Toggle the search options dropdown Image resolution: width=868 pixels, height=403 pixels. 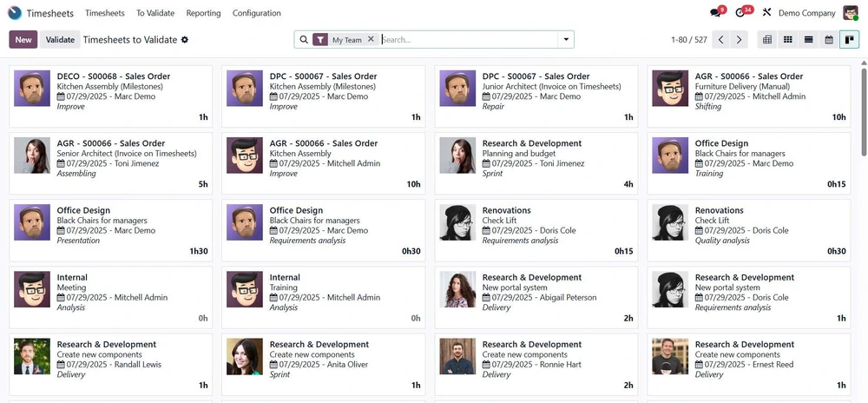click(x=566, y=40)
